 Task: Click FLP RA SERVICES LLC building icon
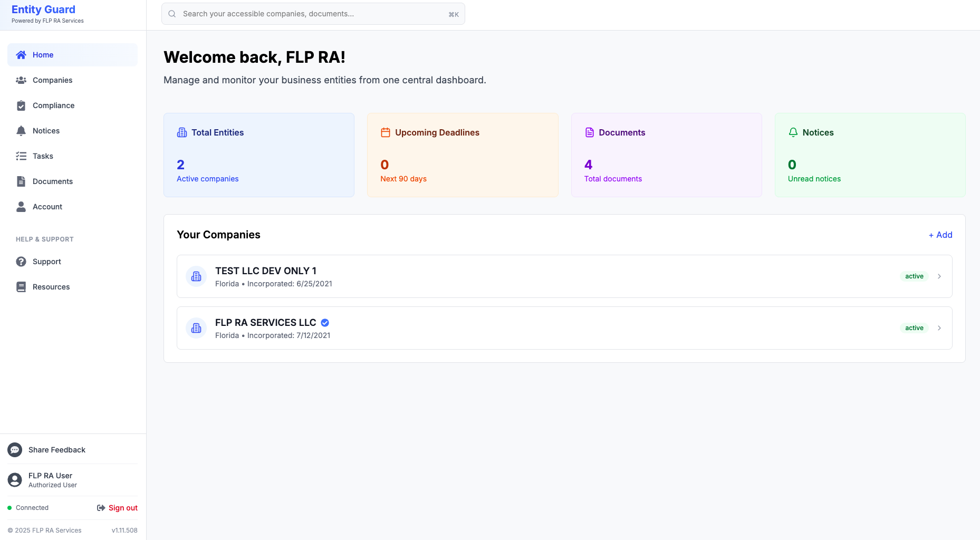(x=196, y=328)
